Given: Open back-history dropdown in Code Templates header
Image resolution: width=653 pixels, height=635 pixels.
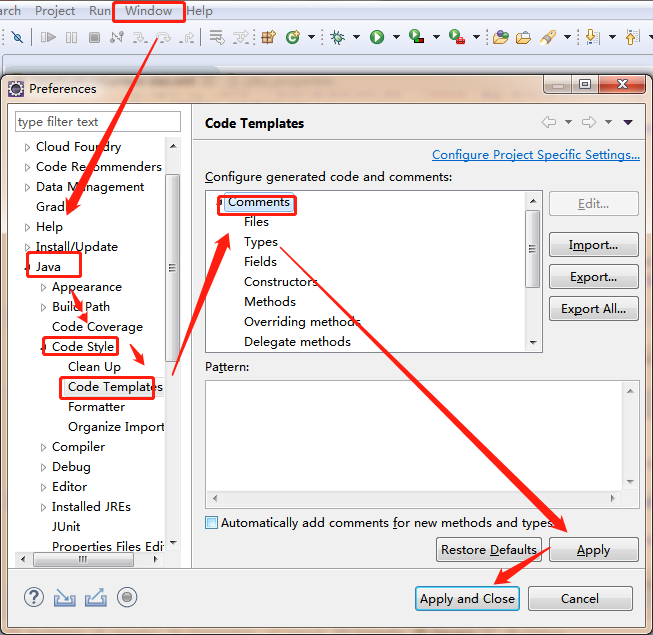Looking at the screenshot, I should [x=568, y=122].
